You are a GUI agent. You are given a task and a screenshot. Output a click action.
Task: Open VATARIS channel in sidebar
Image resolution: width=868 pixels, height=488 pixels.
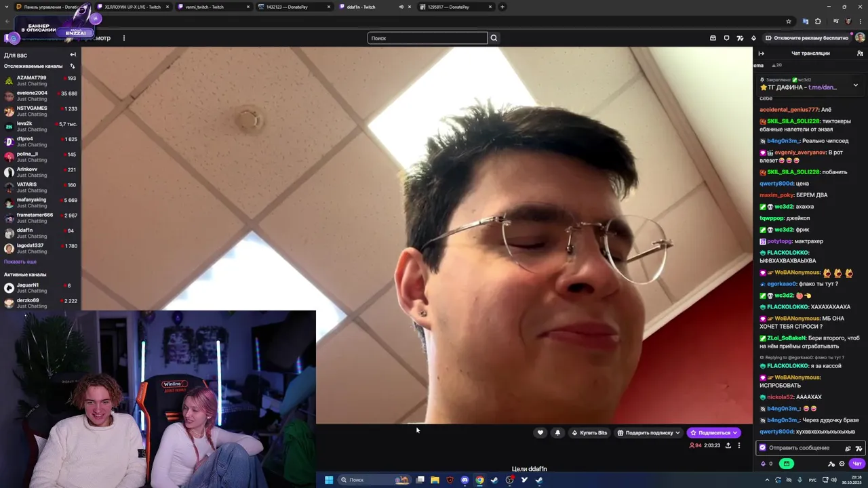(41, 188)
